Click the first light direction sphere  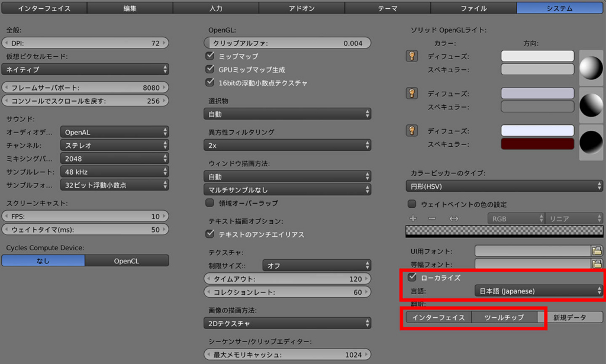(591, 67)
